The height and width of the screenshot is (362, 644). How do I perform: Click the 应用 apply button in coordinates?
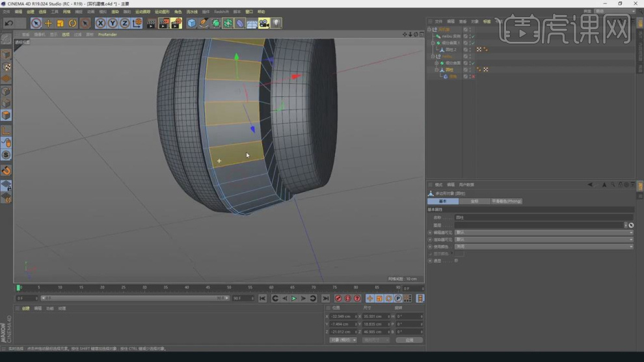409,340
